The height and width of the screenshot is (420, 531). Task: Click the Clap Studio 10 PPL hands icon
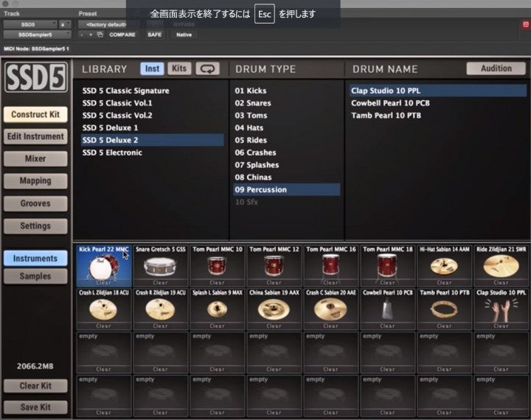pyautogui.click(x=501, y=310)
